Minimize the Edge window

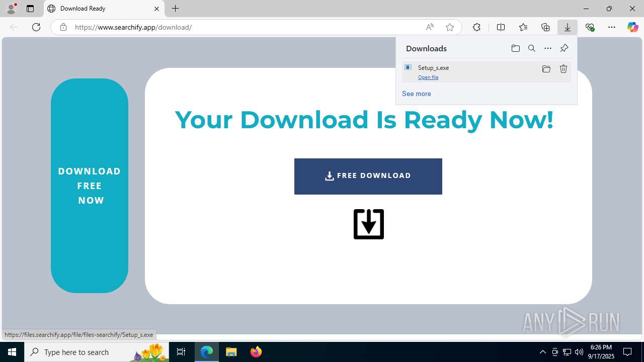point(586,9)
